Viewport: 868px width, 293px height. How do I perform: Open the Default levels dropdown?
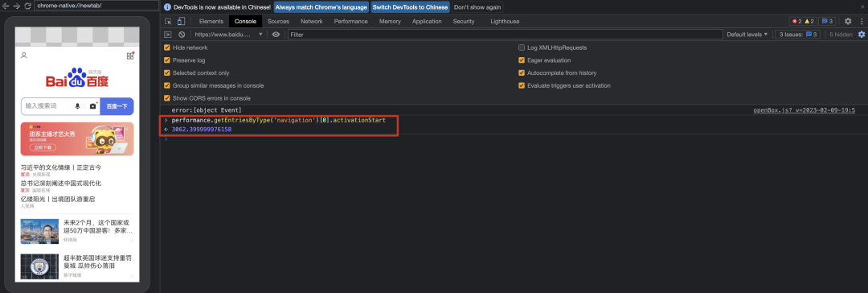[x=747, y=35]
